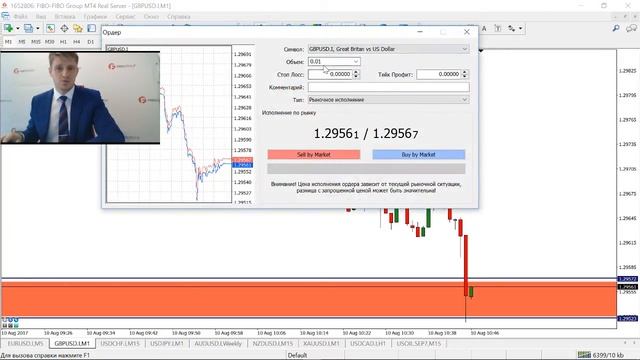Switch to M5 timeframe

tap(22, 42)
